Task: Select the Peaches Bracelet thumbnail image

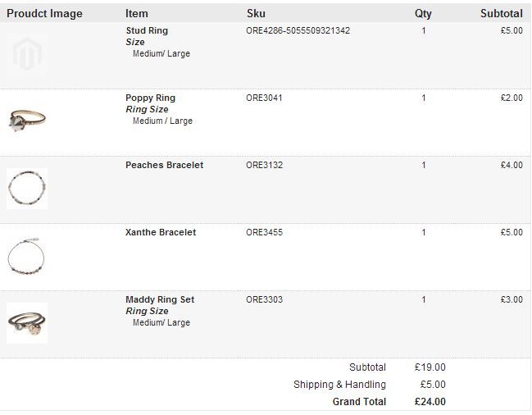Action: click(x=27, y=189)
